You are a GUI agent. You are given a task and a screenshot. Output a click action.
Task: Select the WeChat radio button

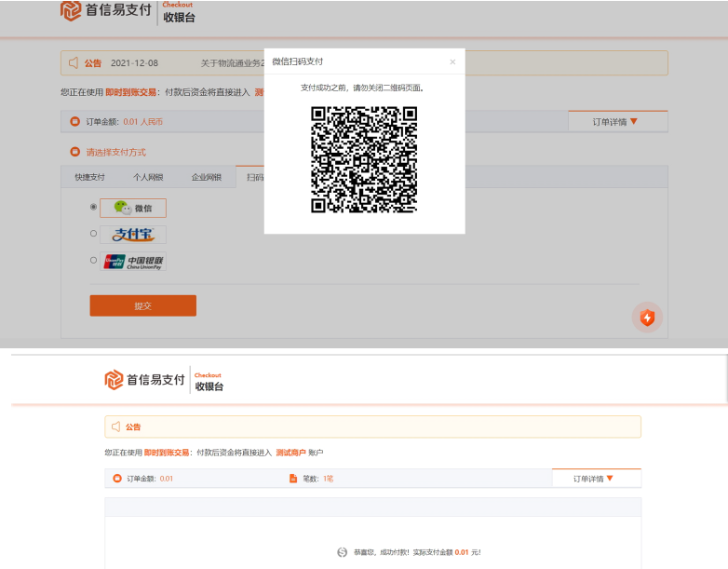(93, 207)
